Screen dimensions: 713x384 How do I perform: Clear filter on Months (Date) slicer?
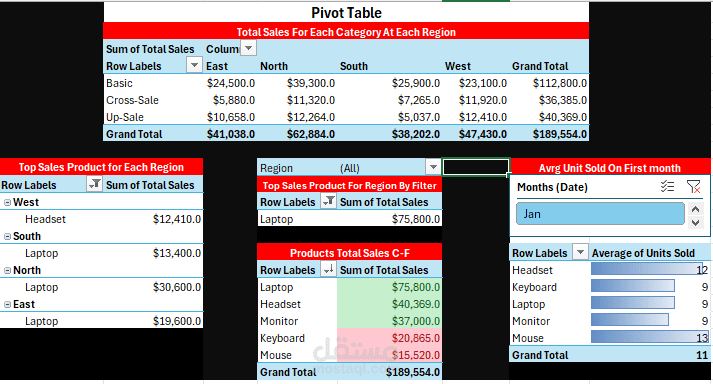694,187
